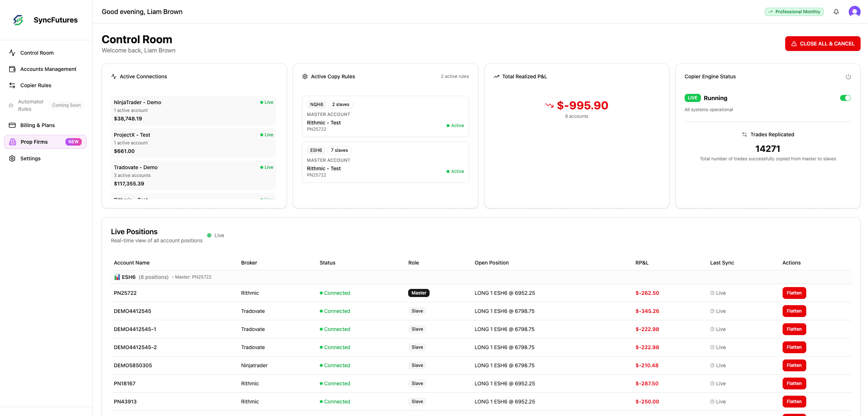868x416 pixels.
Task: Click the Copier Rules sidebar icon
Action: (x=12, y=85)
